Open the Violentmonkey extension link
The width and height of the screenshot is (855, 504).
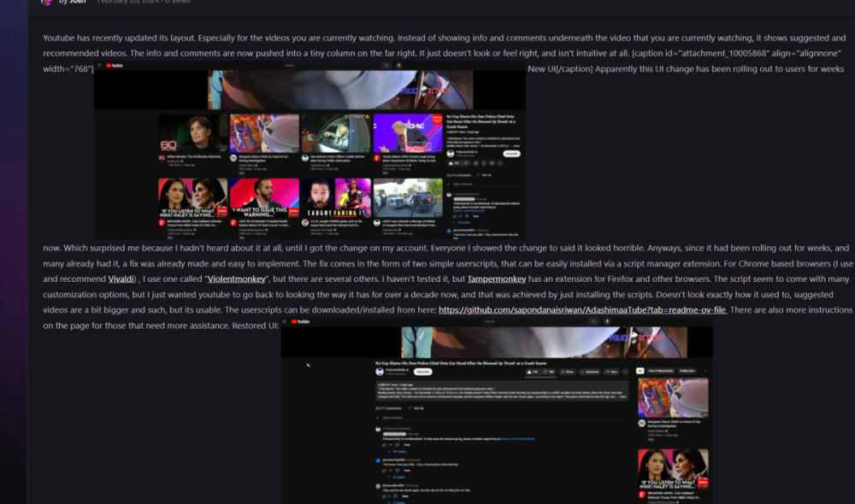[237, 279]
